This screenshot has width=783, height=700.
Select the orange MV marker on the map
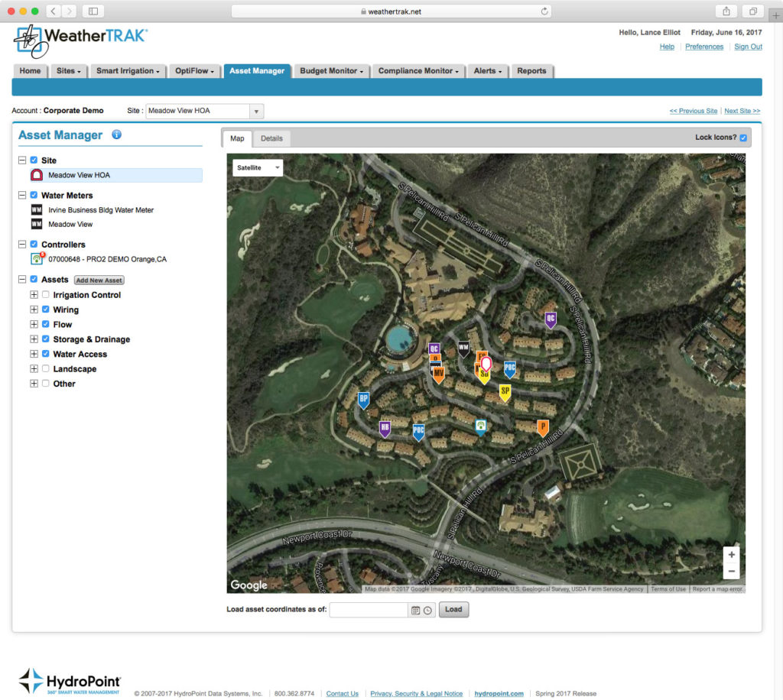(x=437, y=373)
